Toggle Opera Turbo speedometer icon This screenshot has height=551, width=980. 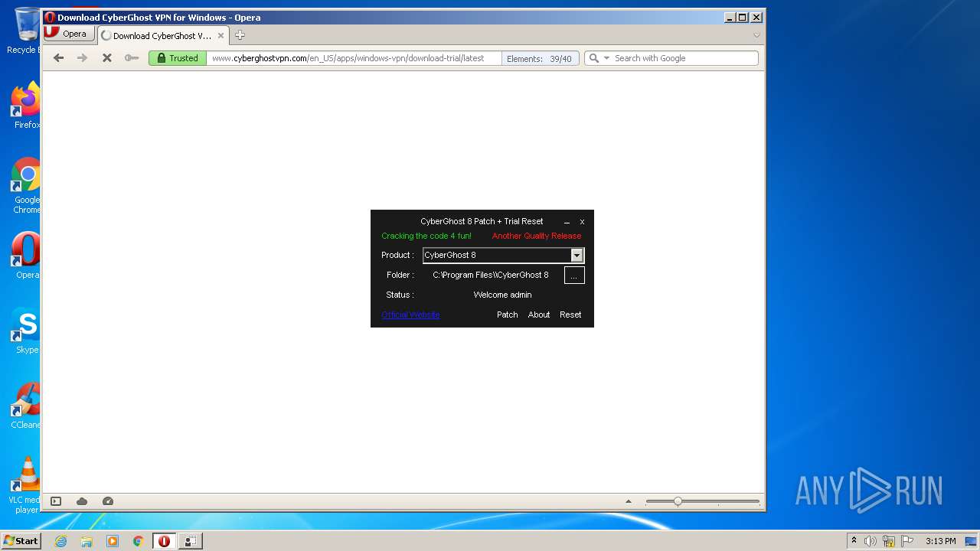(108, 501)
